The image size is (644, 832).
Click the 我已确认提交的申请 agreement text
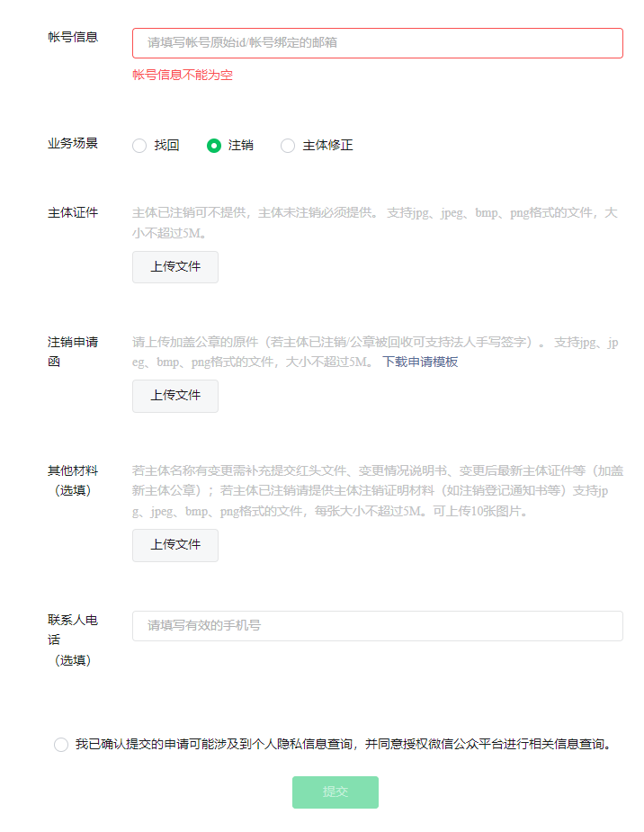point(344,745)
